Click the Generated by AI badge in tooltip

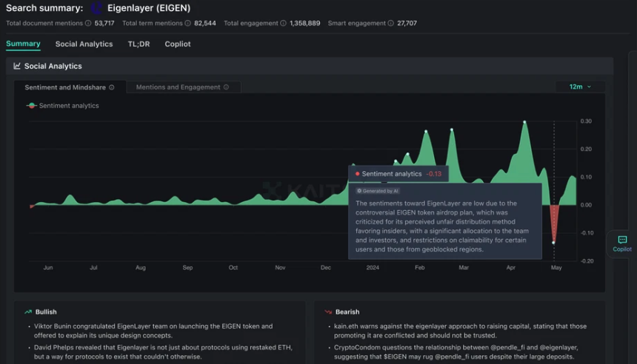coord(378,191)
